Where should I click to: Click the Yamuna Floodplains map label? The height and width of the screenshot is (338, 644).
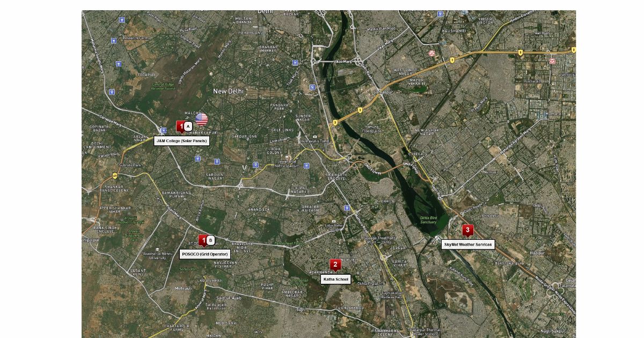click(371, 129)
